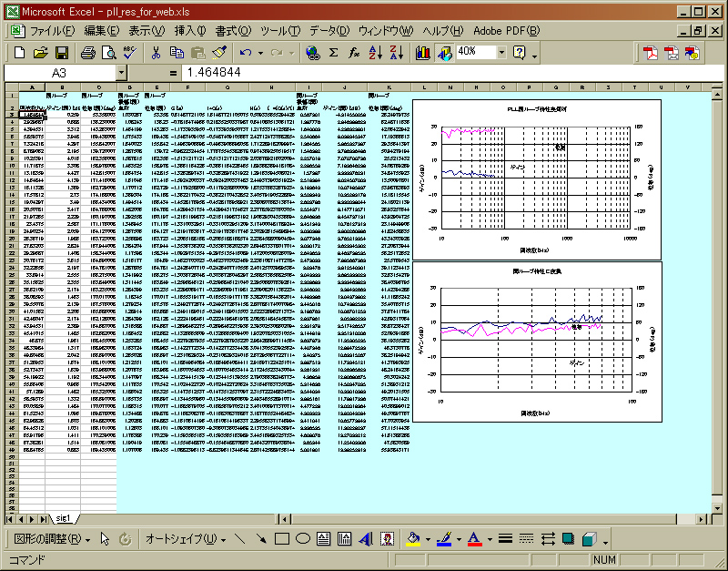Expand the Name Box dropdown arrow
The image size is (728, 571).
click(x=122, y=73)
